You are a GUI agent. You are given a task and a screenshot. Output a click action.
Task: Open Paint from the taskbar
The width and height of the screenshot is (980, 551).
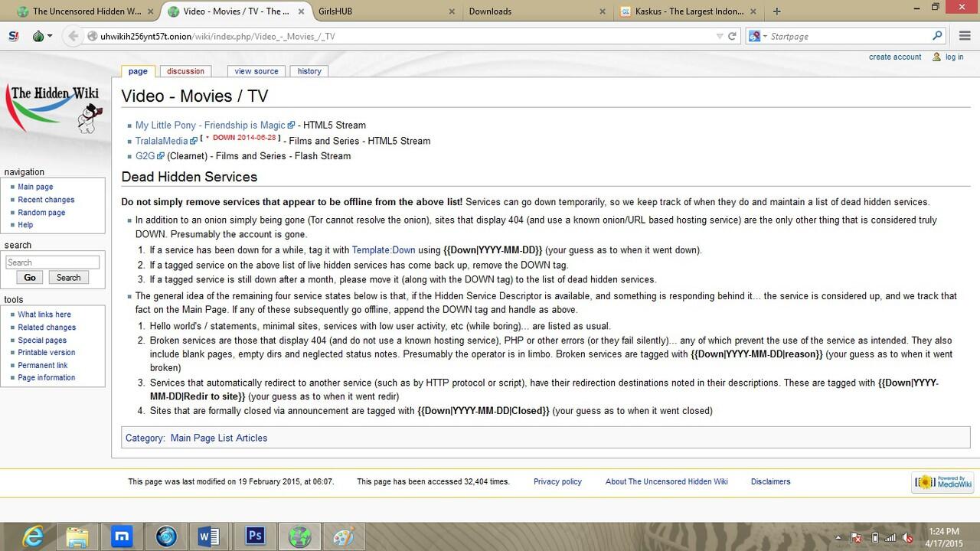click(x=344, y=536)
